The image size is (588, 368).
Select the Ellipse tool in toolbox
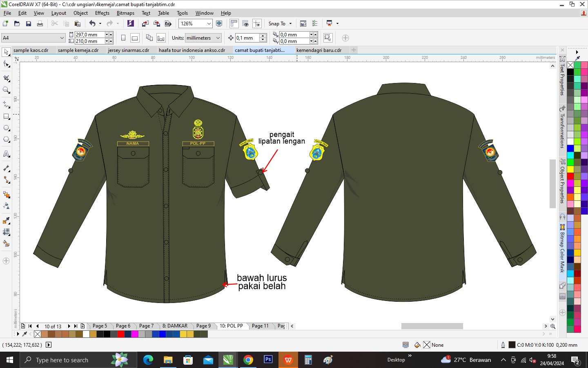[6, 128]
